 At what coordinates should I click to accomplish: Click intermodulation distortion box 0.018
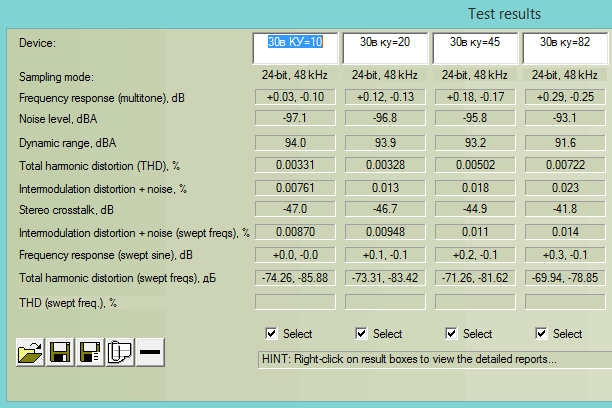pyautogui.click(x=475, y=188)
